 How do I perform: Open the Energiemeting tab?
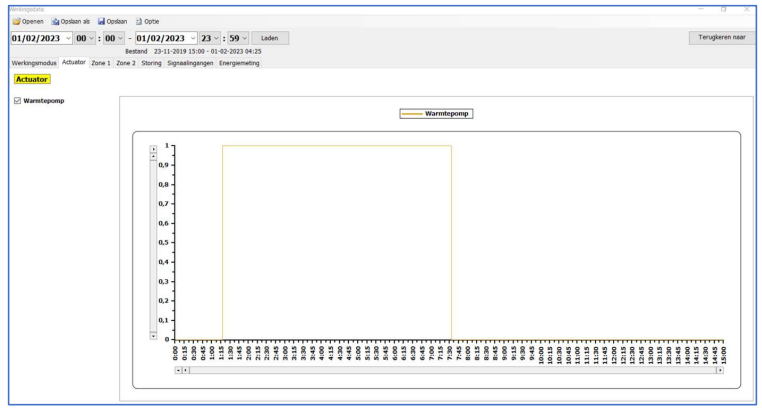(239, 62)
